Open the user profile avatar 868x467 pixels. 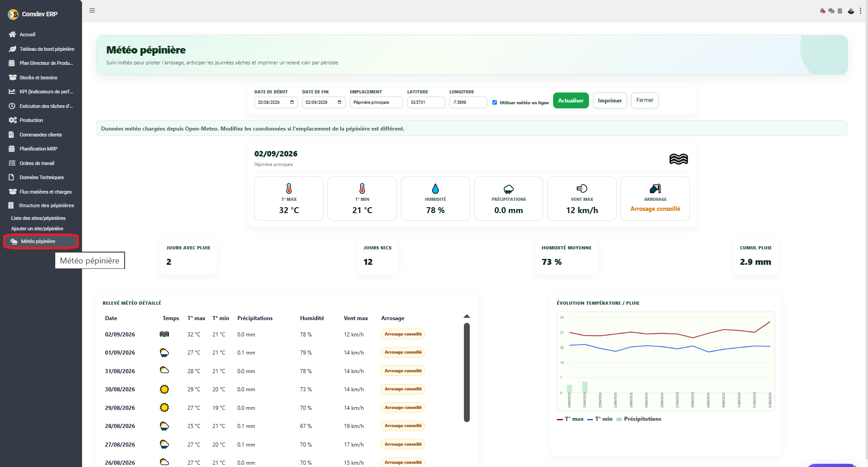(851, 11)
